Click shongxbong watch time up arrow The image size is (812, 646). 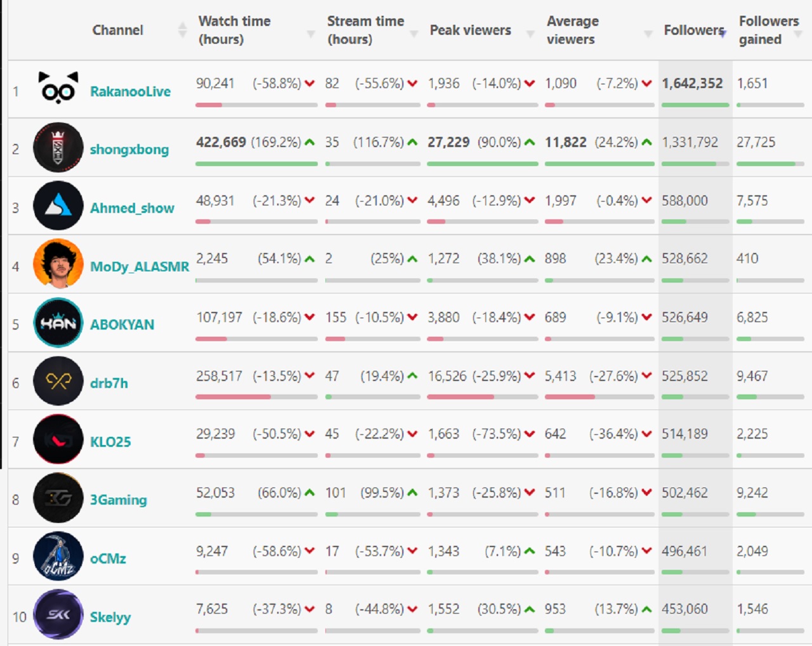(310, 142)
